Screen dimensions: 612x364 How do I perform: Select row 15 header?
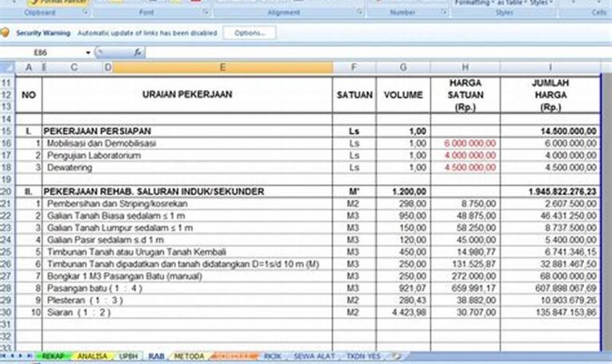[6, 131]
